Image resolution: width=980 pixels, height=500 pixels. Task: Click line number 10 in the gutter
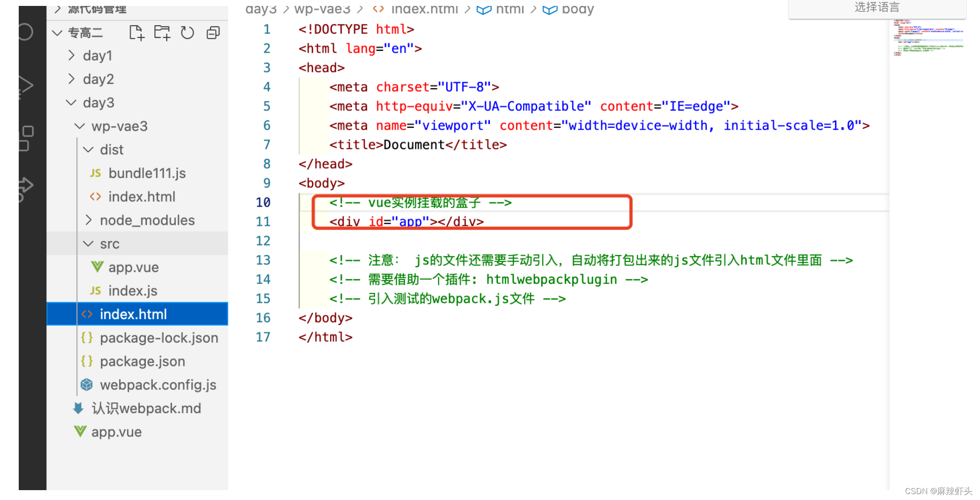click(263, 202)
